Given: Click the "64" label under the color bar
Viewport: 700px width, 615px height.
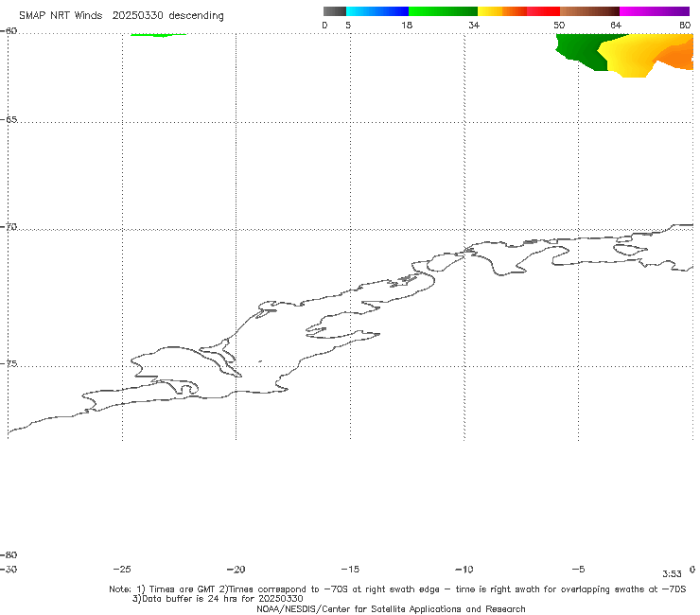Looking at the screenshot, I should (616, 25).
